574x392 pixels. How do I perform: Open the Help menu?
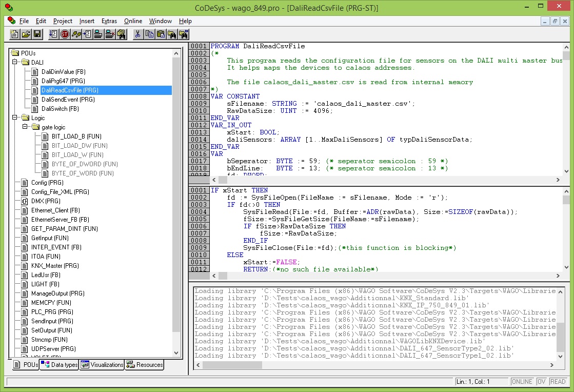185,21
